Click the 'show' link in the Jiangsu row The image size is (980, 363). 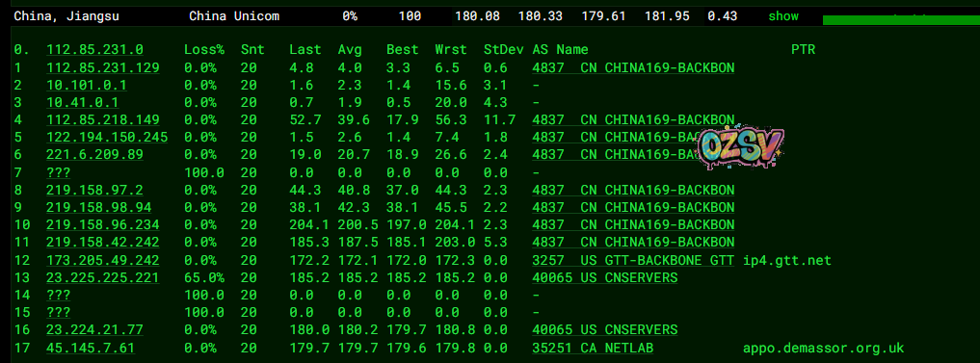point(783,16)
